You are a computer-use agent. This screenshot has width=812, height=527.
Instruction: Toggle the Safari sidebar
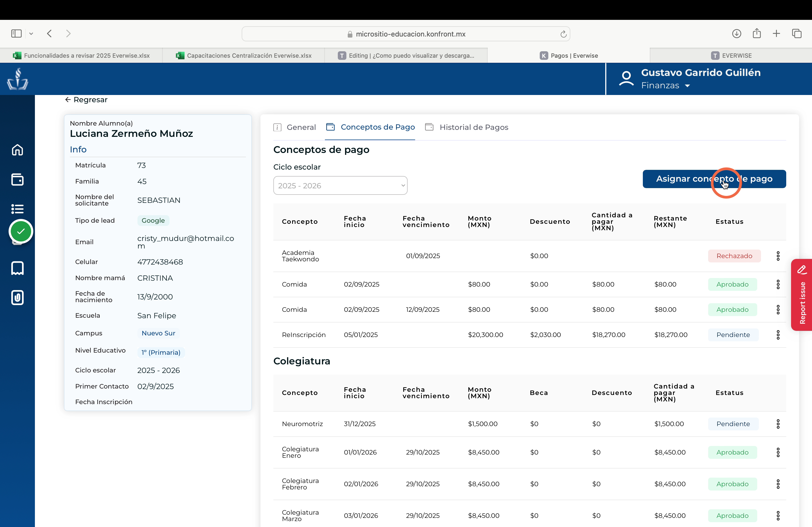[x=16, y=33]
